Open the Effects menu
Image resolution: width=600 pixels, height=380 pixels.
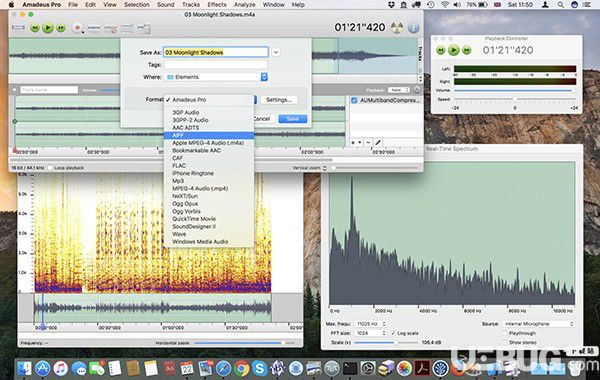217,5
